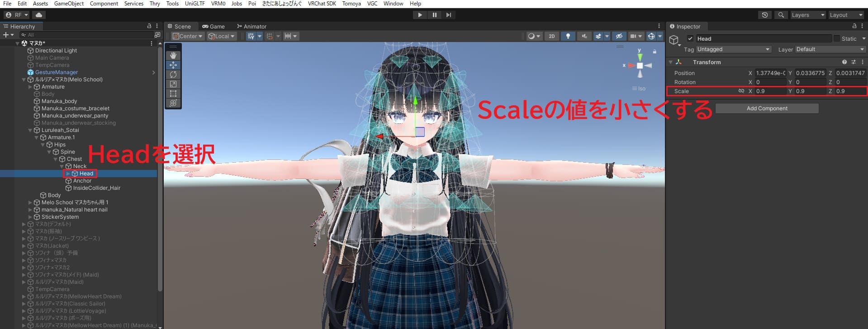Image resolution: width=868 pixels, height=329 pixels.
Task: Open the Layer Default dropdown
Action: coord(830,49)
